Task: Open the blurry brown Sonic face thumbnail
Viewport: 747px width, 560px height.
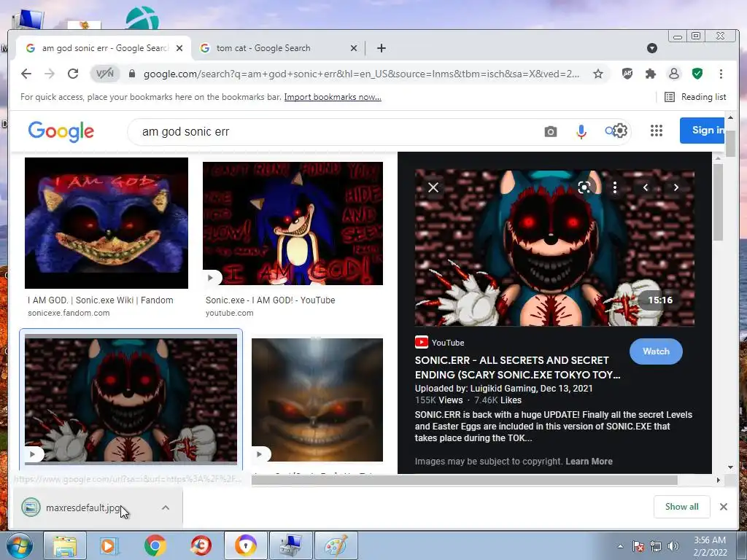Action: 317,400
